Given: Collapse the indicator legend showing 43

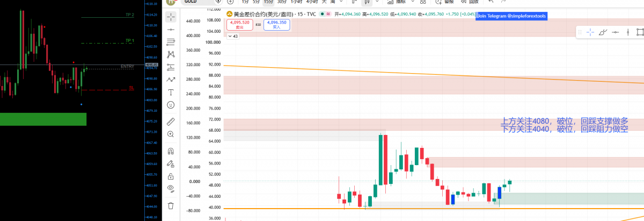Looking at the screenshot, I should (x=233, y=36).
